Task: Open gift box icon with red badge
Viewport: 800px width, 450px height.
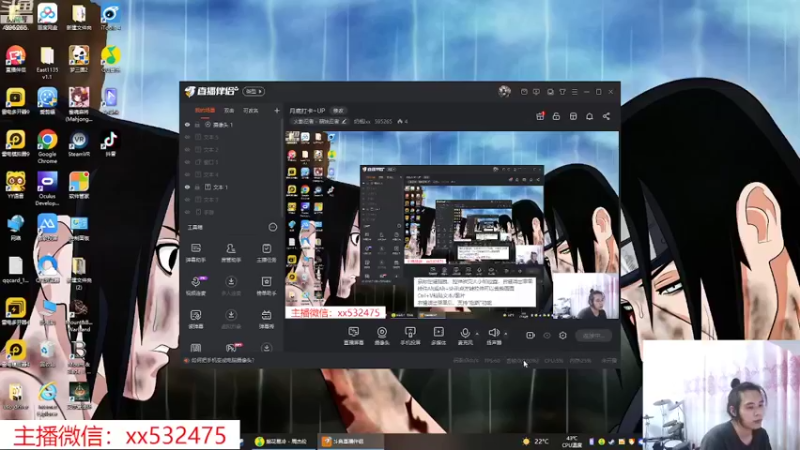Action: coord(540,116)
